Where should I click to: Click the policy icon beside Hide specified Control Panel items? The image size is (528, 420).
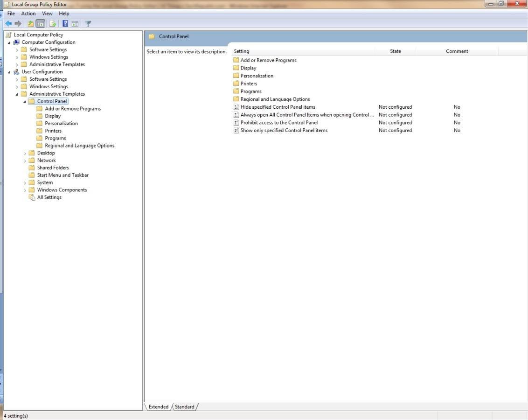click(236, 107)
